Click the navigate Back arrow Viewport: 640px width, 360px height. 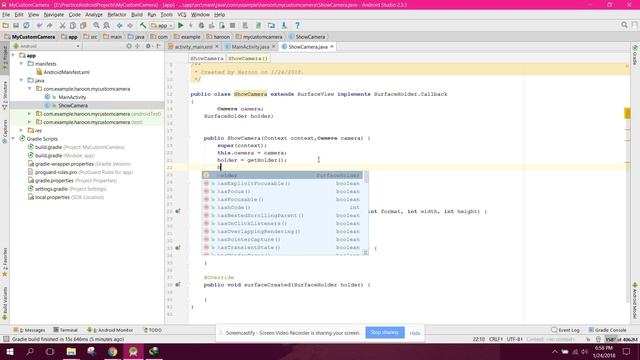[x=120, y=25]
